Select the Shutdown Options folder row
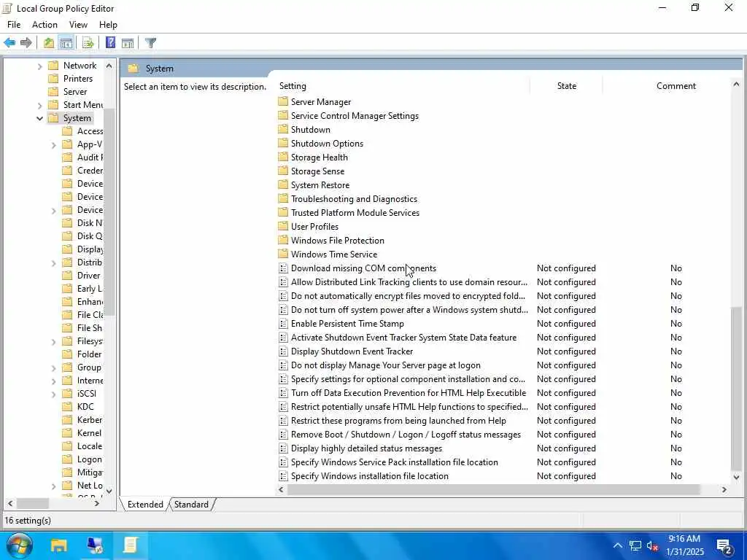 point(327,144)
